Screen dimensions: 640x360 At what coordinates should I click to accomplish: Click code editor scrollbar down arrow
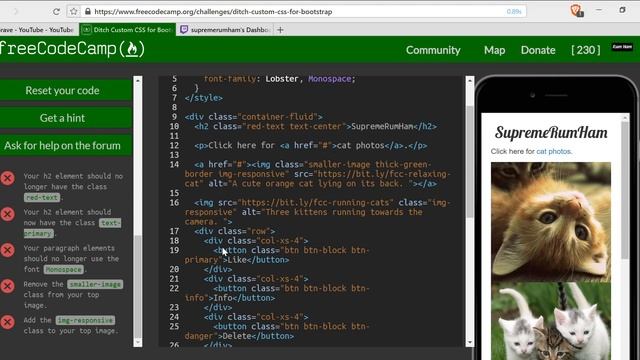click(470, 342)
